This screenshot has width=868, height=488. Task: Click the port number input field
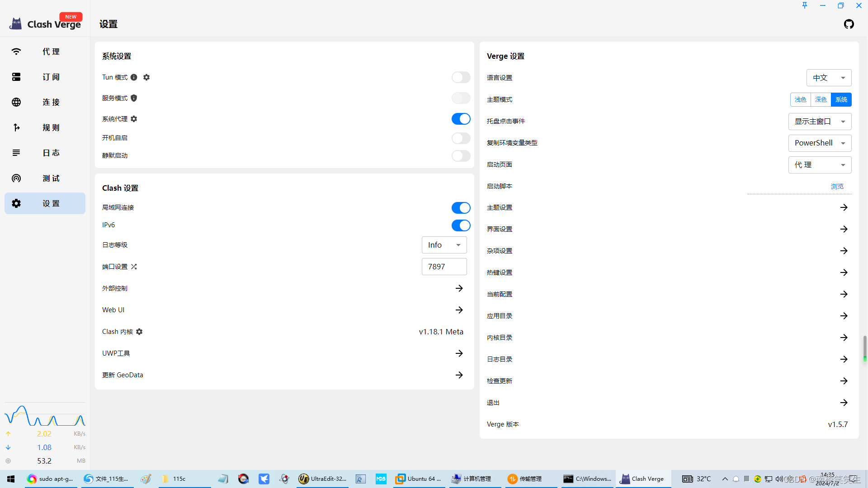(x=443, y=267)
